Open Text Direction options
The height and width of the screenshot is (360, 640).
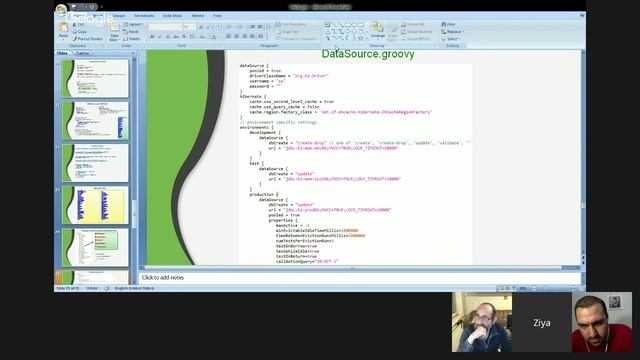(291, 24)
